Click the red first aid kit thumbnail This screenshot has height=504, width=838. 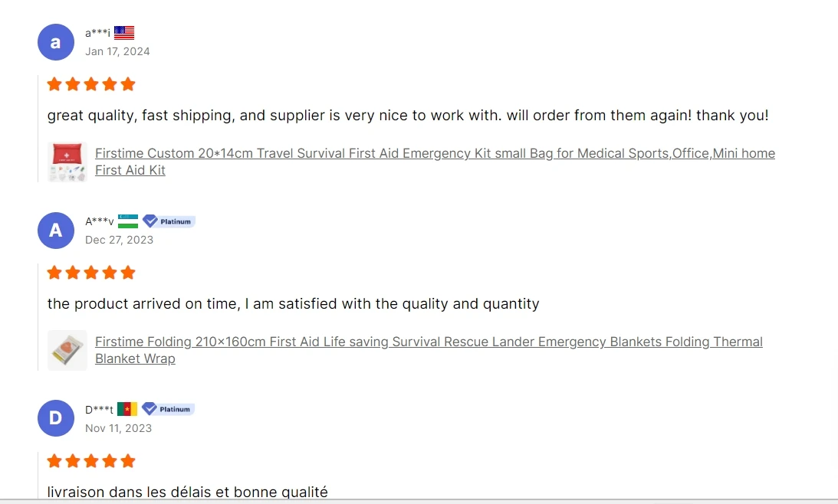[x=67, y=162]
